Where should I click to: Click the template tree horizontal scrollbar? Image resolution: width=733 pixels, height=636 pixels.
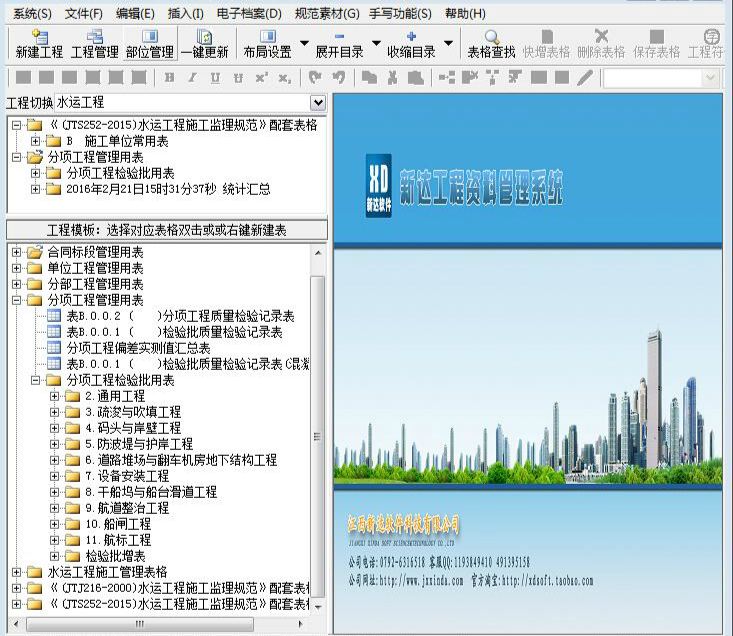click(150, 624)
